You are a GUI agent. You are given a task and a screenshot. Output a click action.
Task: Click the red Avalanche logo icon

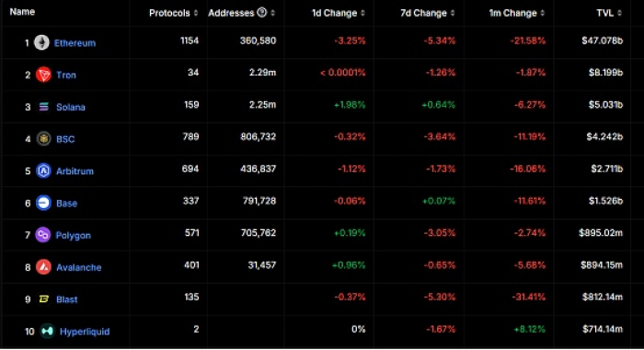click(43, 267)
